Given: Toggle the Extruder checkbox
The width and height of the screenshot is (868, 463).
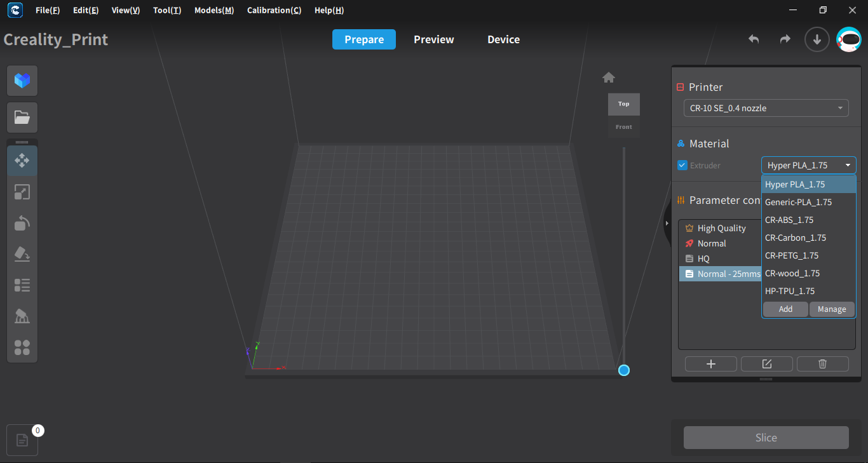Looking at the screenshot, I should 682,166.
